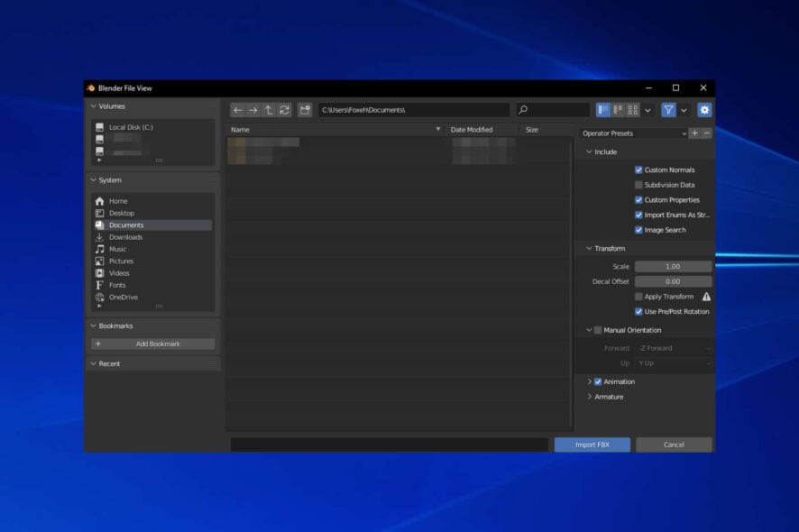The height and width of the screenshot is (532, 799).
Task: Collapse the Recent section
Action: coord(93,363)
